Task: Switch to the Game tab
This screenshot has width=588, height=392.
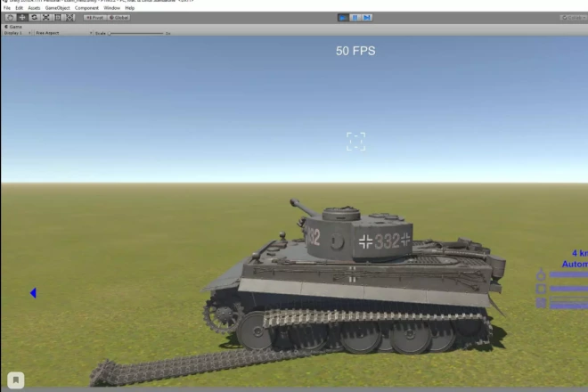Action: click(x=14, y=27)
